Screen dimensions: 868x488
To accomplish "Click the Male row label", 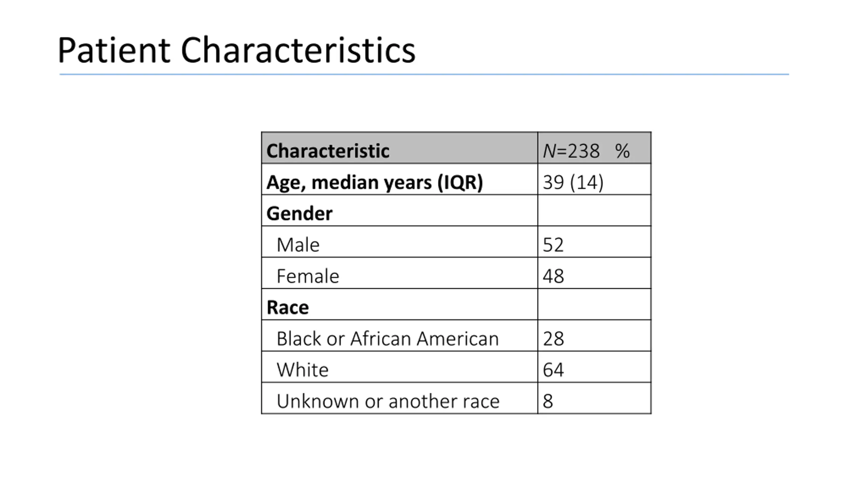I will [399, 242].
